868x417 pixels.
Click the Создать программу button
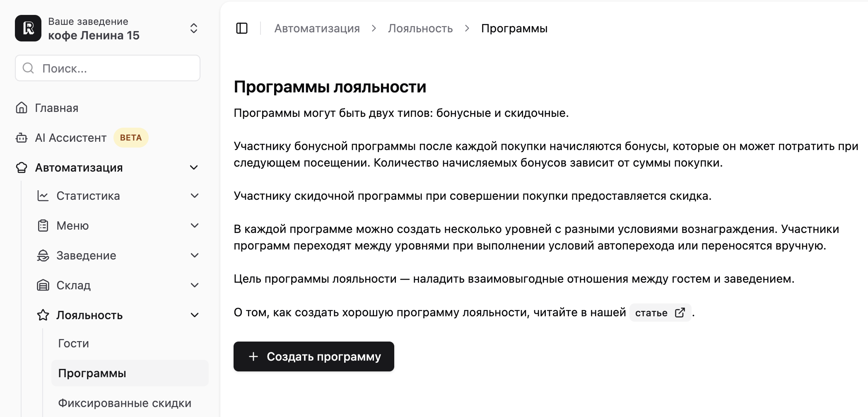(314, 356)
